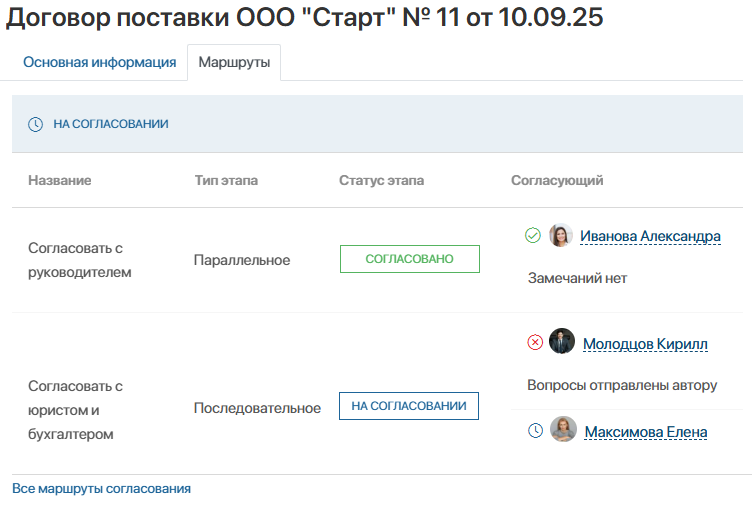Click the Тип этапа column header
The height and width of the screenshot is (507, 752).
pyautogui.click(x=226, y=180)
